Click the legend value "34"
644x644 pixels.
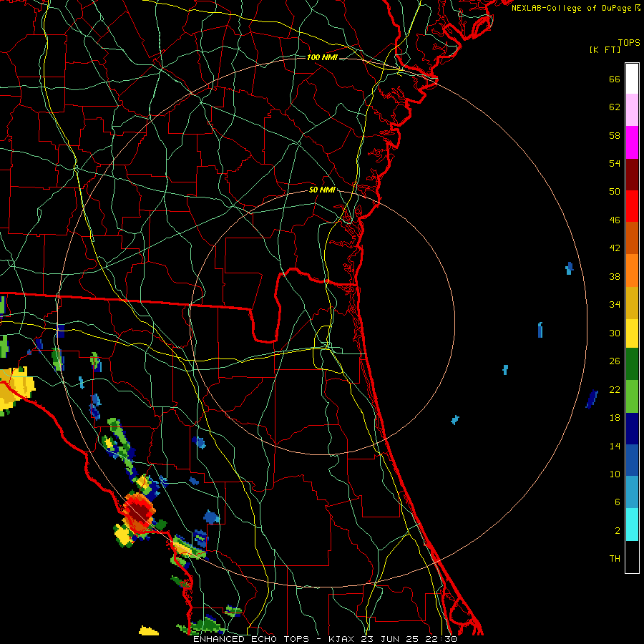(x=615, y=305)
